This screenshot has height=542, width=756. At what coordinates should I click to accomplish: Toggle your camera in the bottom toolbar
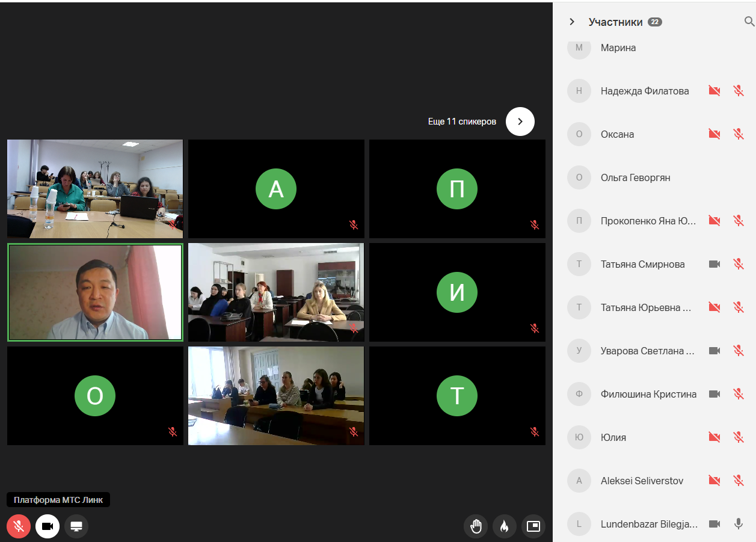click(48, 526)
